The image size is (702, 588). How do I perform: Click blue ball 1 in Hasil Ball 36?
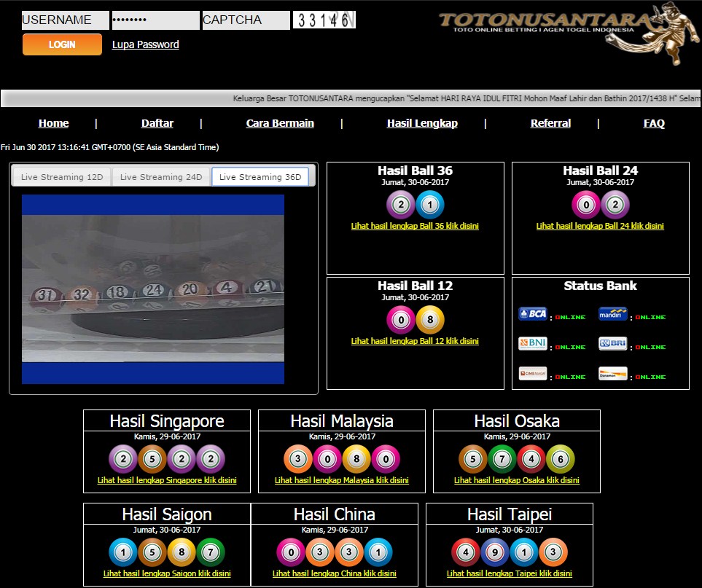(x=430, y=205)
